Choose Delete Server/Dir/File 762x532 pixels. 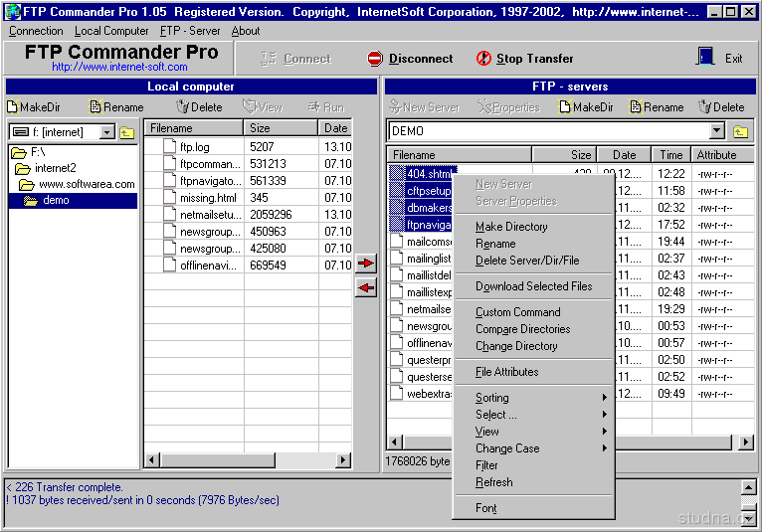tap(533, 261)
